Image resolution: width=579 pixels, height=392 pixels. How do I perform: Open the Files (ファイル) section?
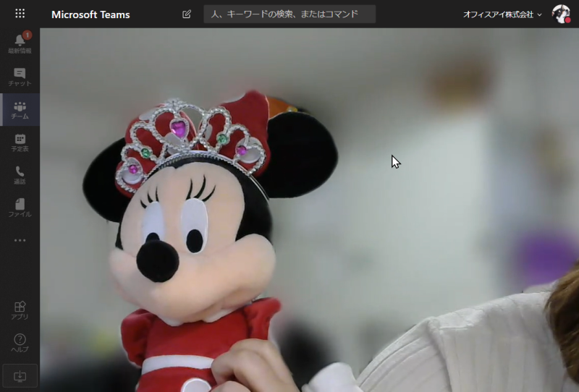(x=20, y=208)
